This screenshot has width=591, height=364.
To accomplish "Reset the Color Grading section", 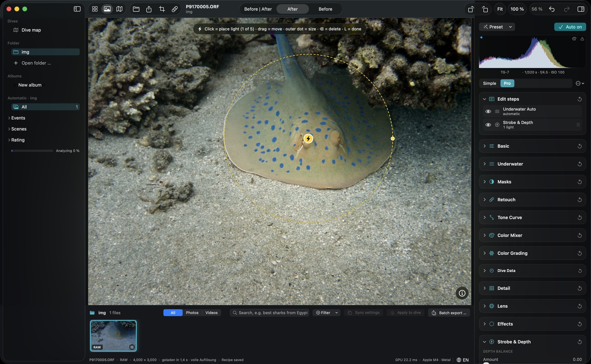I will point(580,253).
